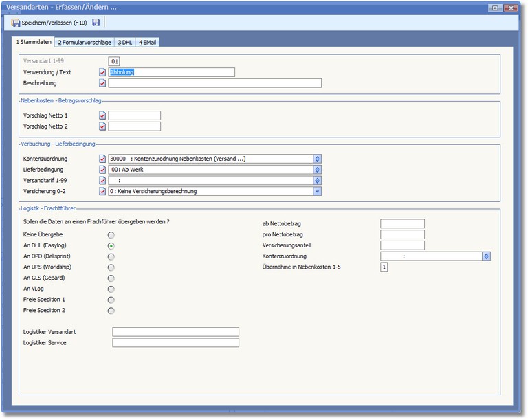The width and height of the screenshot is (528, 420).
Task: Select the An UPS (Worldship) radio option
Action: (x=111, y=267)
